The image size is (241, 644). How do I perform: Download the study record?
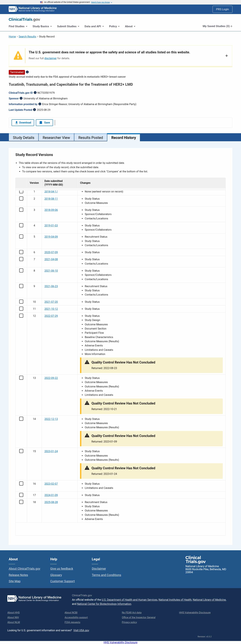coord(23,123)
